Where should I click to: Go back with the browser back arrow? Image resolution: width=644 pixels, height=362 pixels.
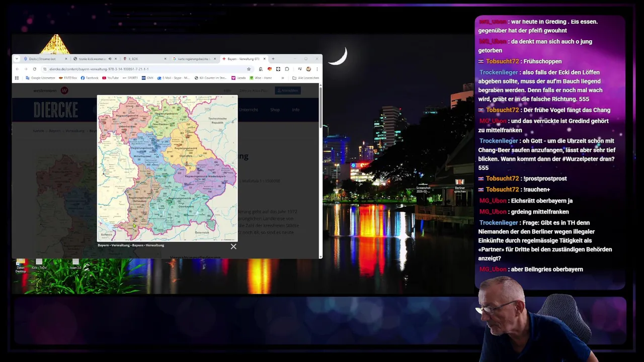pyautogui.click(x=17, y=69)
